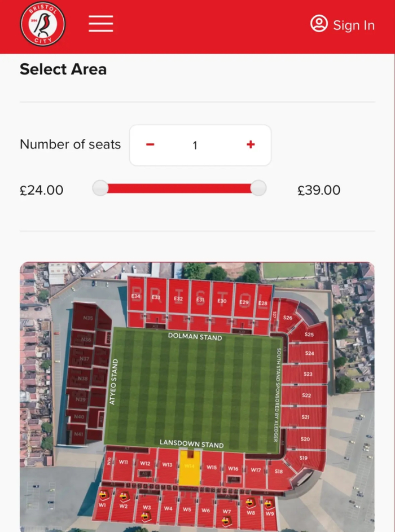This screenshot has width=395, height=532.
Task: Click the maximum price slider handle
Action: (258, 188)
